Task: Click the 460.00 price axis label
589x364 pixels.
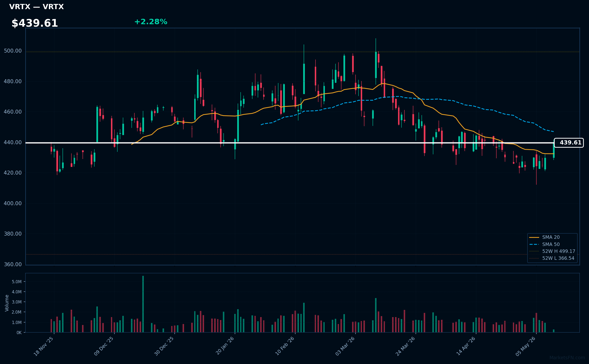Action: pos(13,112)
